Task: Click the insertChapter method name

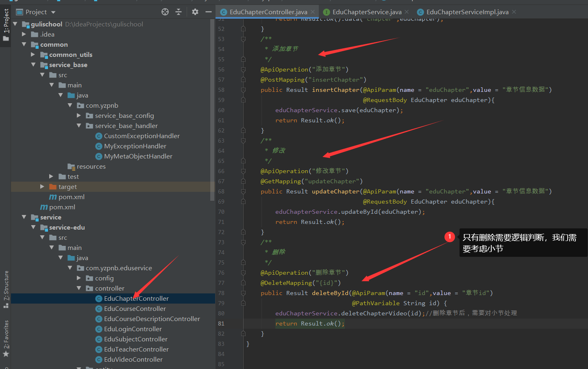Action: pyautogui.click(x=336, y=90)
